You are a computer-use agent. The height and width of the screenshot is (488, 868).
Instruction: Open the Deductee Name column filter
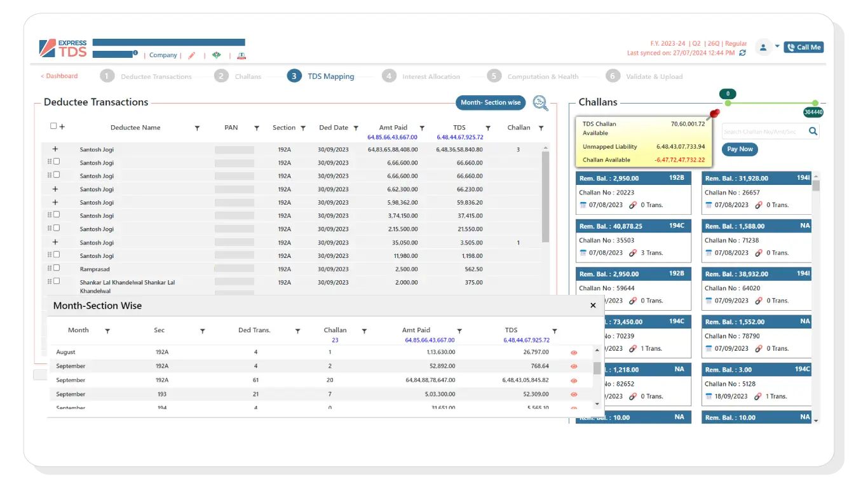point(197,128)
